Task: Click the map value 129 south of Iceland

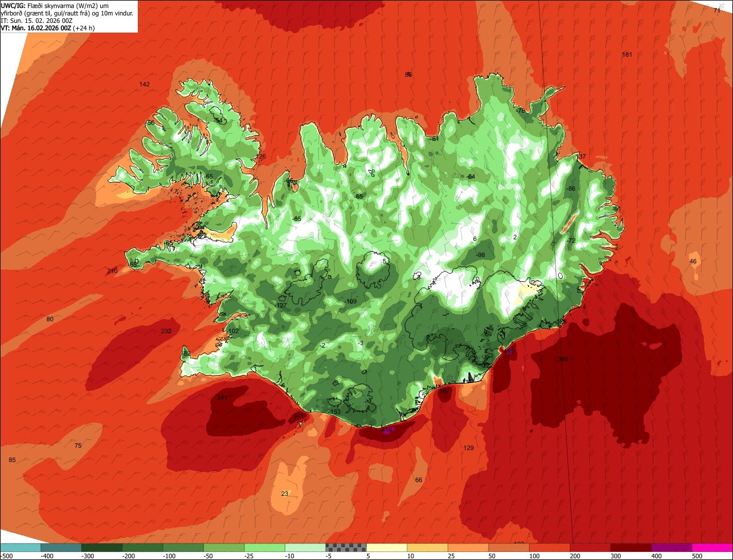Action: pos(468,448)
